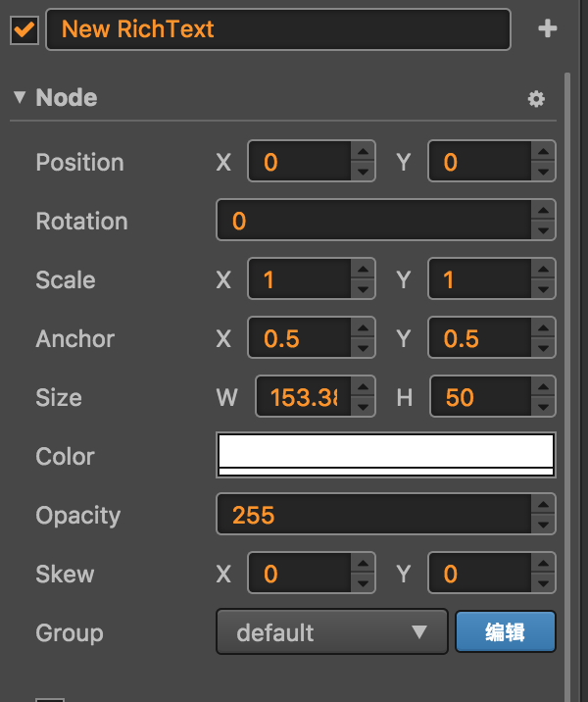Click the blue 编辑 button
This screenshot has width=588, height=702.
tap(505, 632)
